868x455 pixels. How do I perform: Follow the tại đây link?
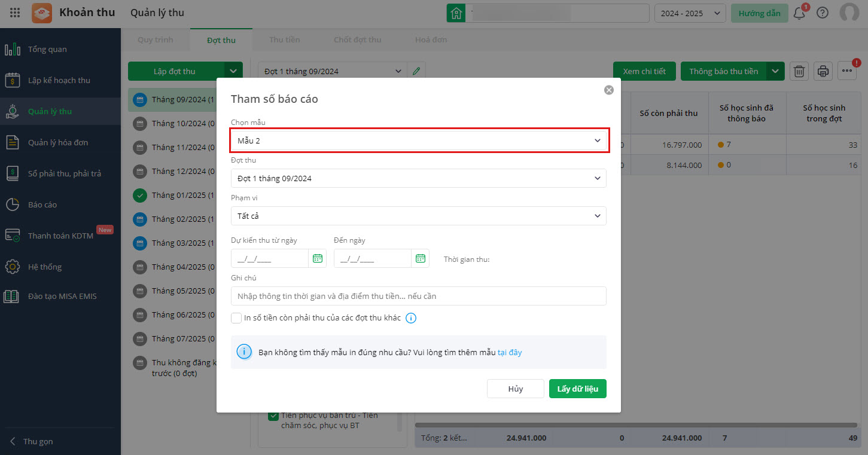510,352
